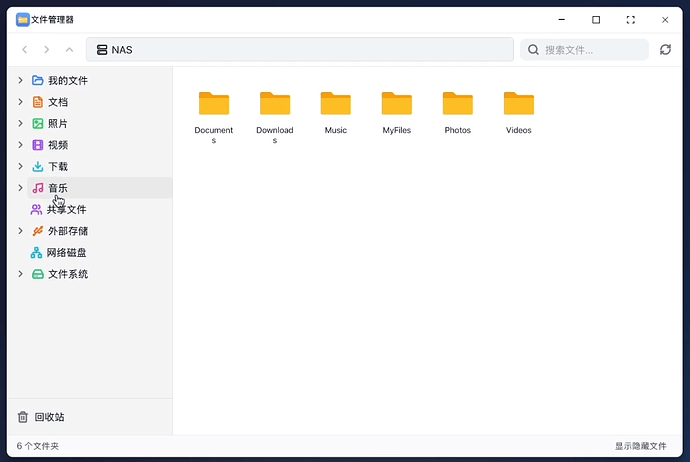
Task: Select 视频 in the sidebar
Action: [58, 145]
